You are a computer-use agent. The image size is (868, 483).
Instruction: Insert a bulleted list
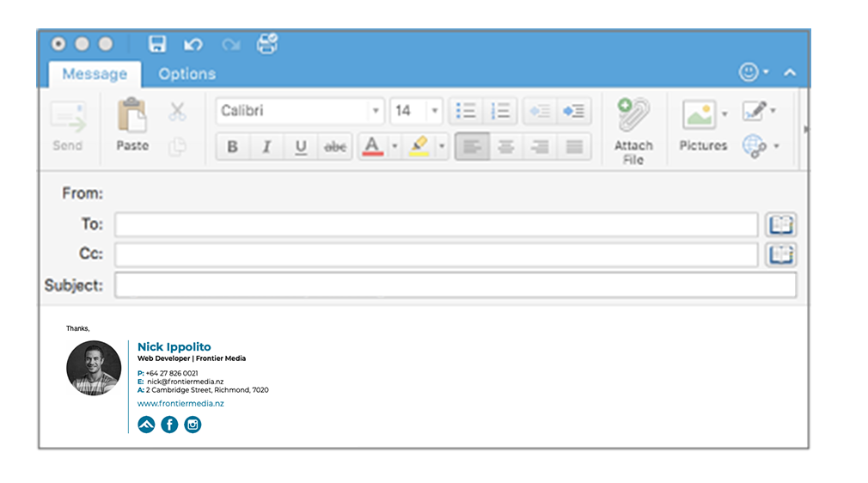466,111
